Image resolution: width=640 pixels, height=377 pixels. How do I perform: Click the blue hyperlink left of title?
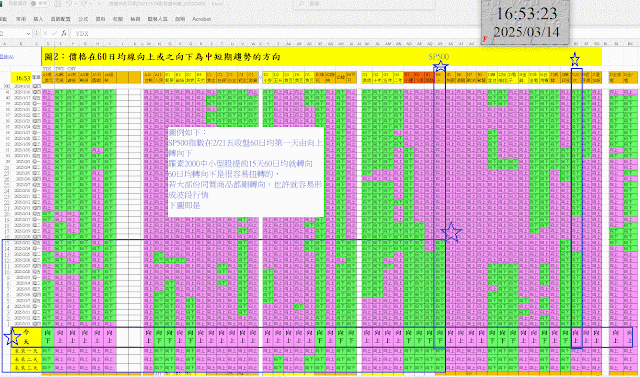(x=7, y=57)
